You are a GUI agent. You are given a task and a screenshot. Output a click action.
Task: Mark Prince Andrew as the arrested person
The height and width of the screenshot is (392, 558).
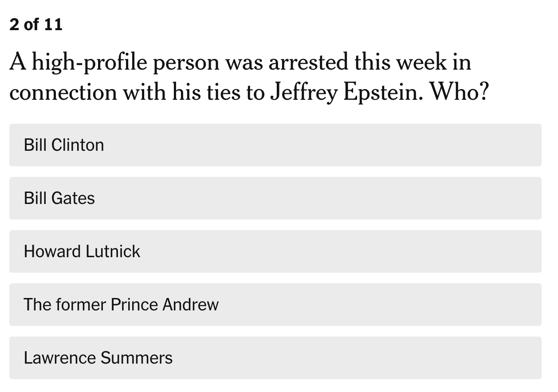coord(275,305)
